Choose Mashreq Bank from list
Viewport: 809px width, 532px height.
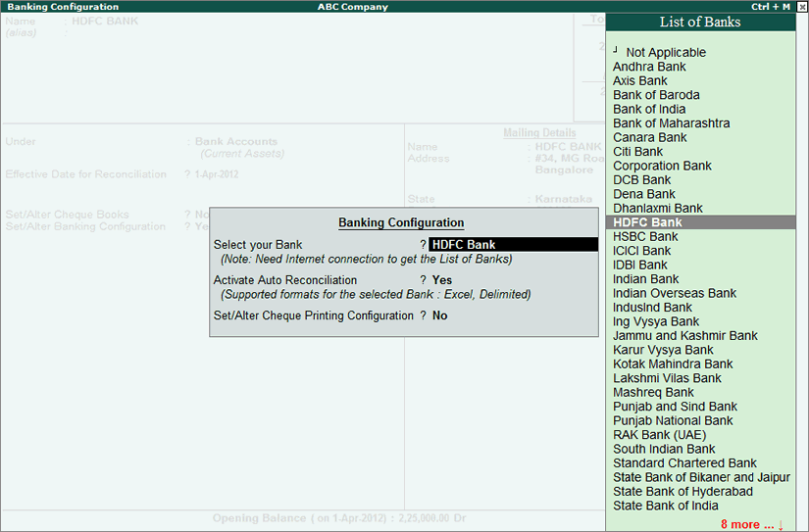pos(653,392)
